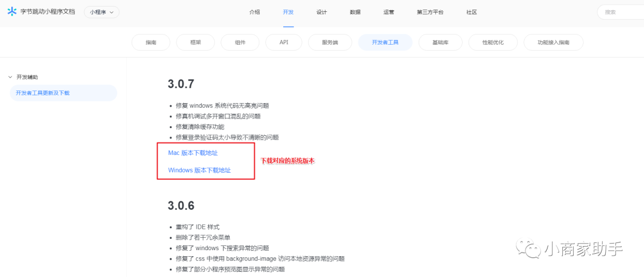Click the 开发辅助 sidebar heading
644x277 pixels.
point(27,77)
